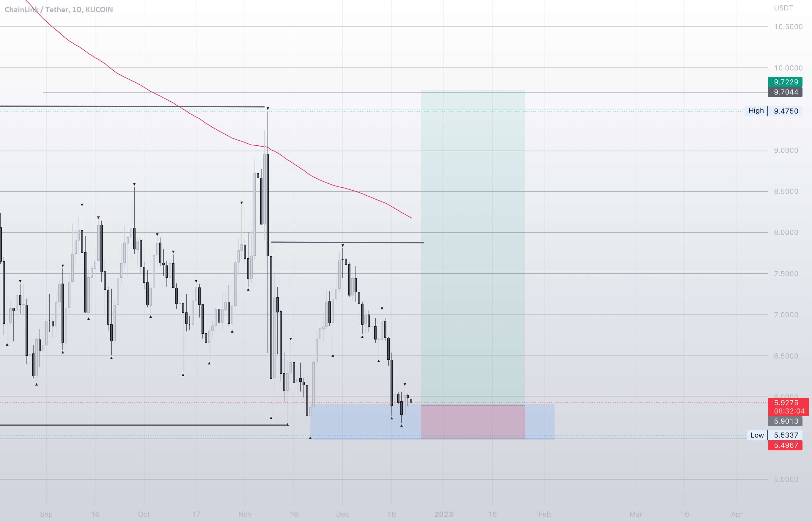Image resolution: width=812 pixels, height=522 pixels.
Task: Click the 6.5000 price axis label
Action: click(x=786, y=356)
